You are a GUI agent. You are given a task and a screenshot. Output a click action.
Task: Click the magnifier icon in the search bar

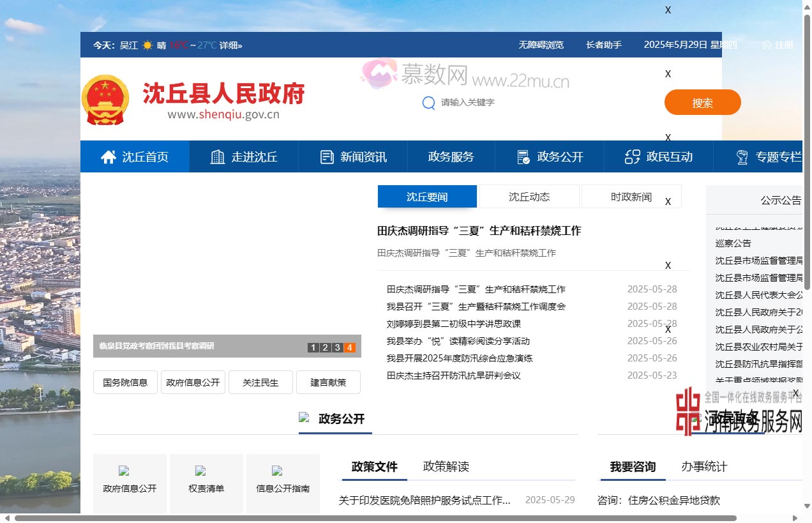[428, 103]
